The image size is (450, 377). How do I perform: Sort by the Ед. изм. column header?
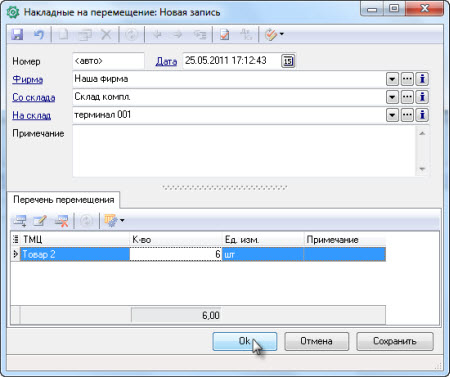pyautogui.click(x=263, y=240)
